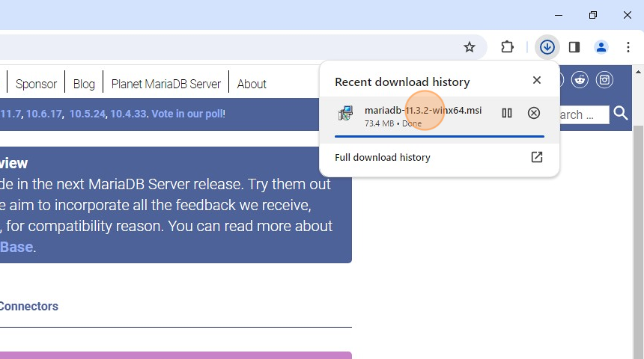This screenshot has width=644, height=359.
Task: Minimize the Chrome window
Action: [559, 15]
